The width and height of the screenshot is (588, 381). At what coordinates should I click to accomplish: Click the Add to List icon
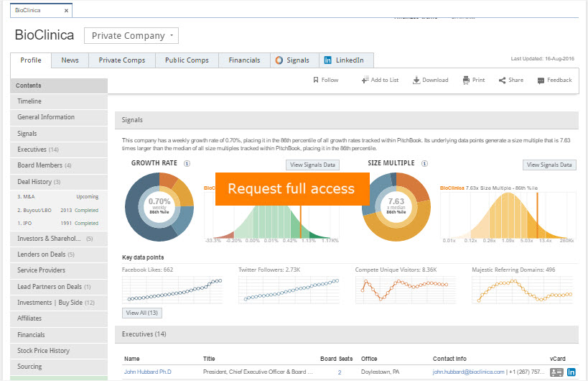pyautogui.click(x=365, y=80)
